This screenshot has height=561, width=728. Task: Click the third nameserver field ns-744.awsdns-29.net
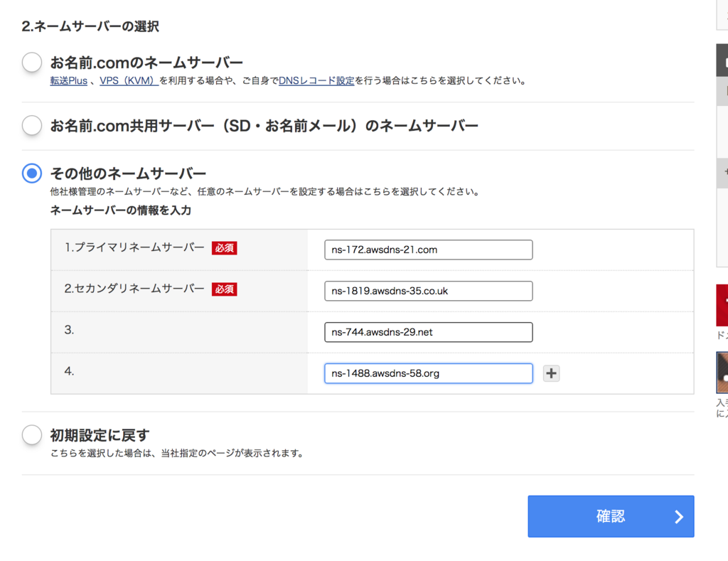tap(428, 332)
